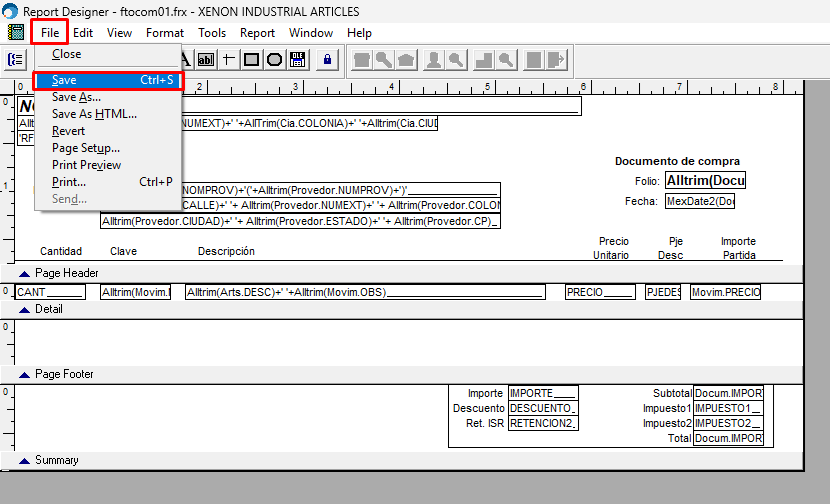Choose Save in the File menu
Screen dimensions: 830x504
click(108, 80)
